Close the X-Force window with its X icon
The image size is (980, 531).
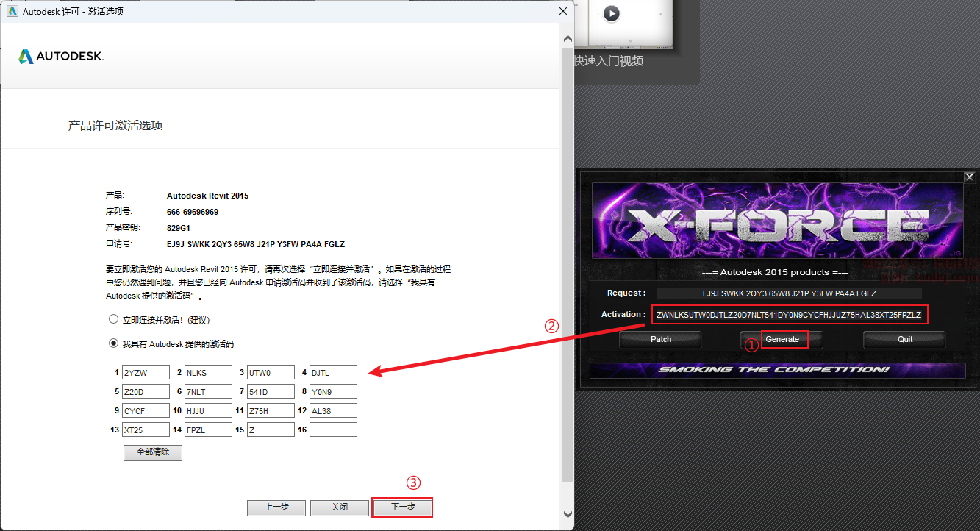tap(969, 177)
